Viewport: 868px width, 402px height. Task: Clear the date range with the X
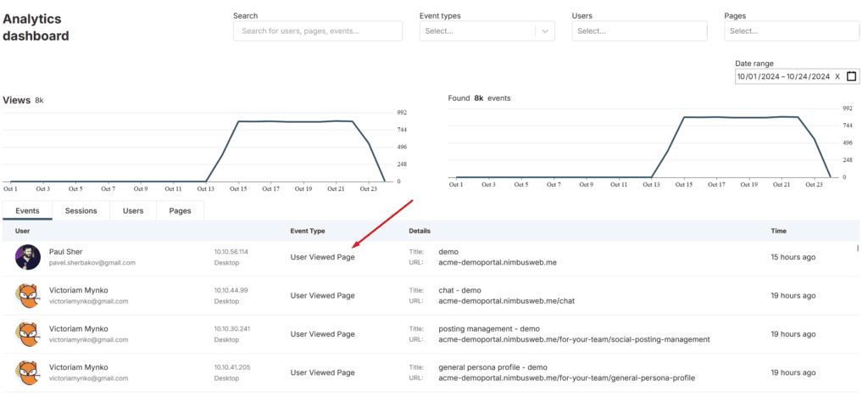coord(837,76)
